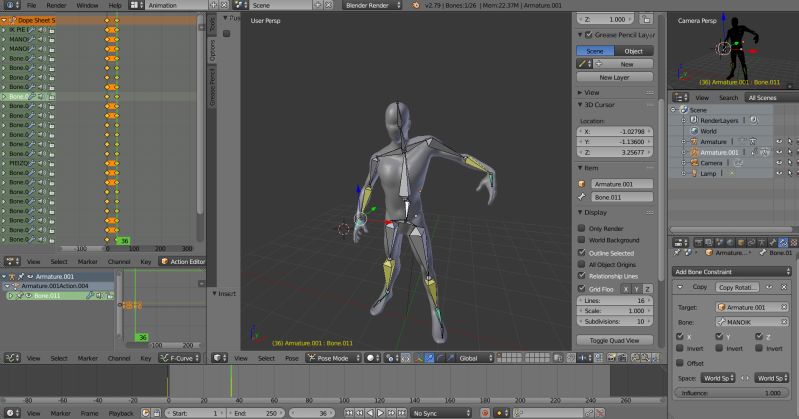Viewport: 799px width, 419px height.
Task: Click the Scene icon in outliner
Action: 684,110
